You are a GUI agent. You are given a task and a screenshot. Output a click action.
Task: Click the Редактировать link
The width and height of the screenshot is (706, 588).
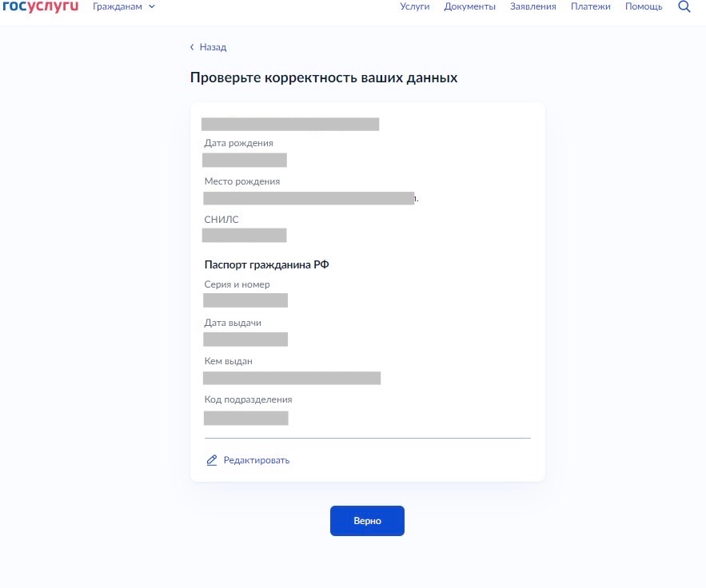(x=257, y=460)
